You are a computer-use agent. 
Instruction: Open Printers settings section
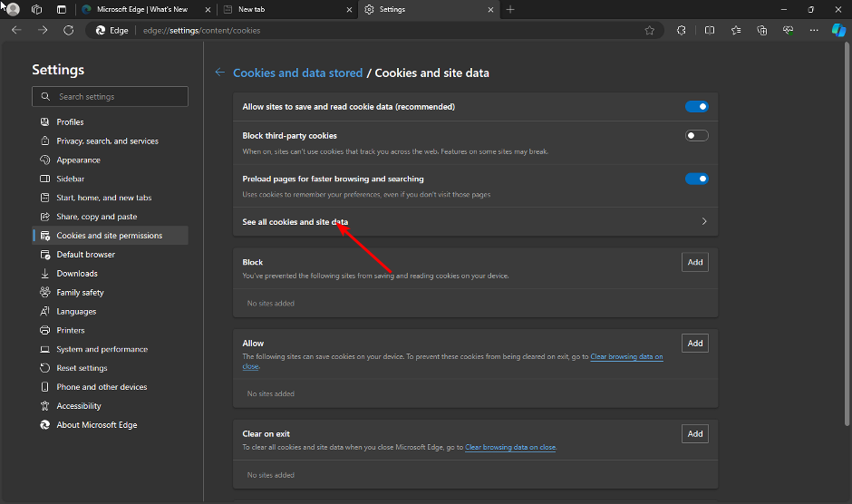coord(111,330)
